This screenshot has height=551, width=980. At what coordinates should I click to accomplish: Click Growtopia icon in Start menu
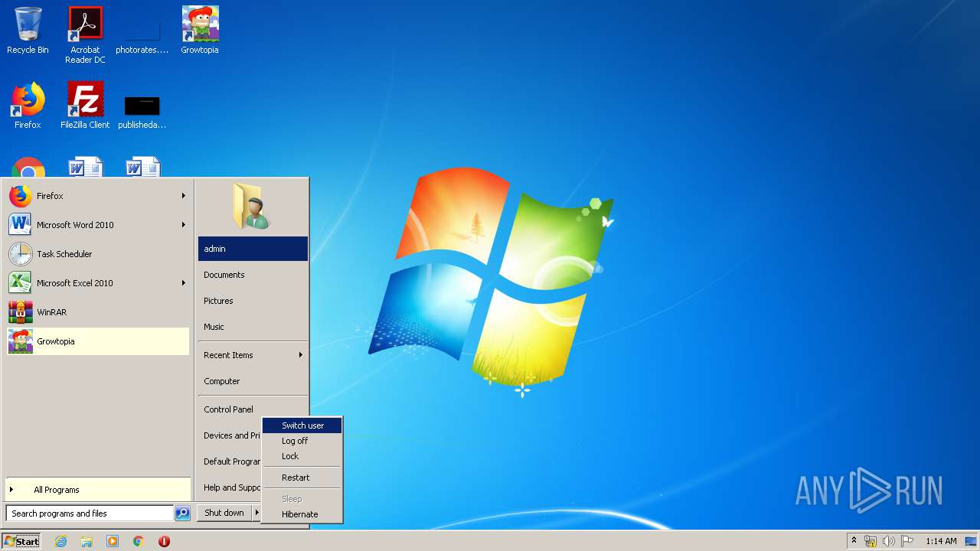click(21, 341)
